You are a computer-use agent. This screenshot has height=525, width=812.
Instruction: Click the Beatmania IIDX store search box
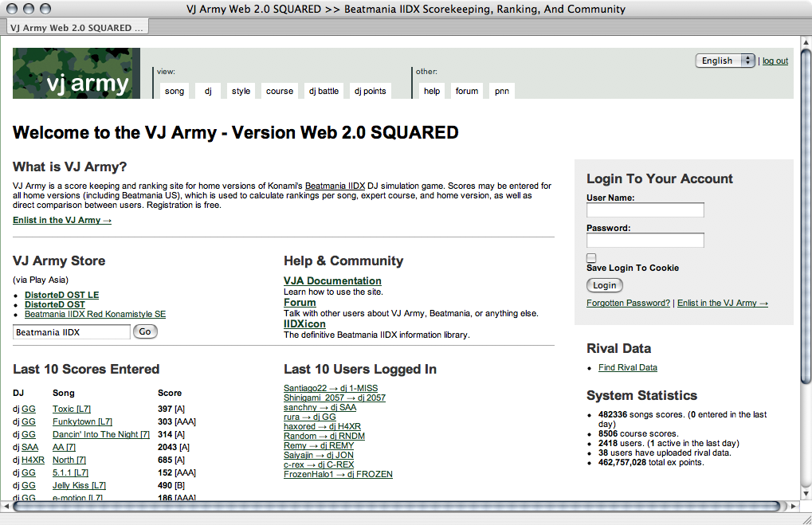point(71,332)
